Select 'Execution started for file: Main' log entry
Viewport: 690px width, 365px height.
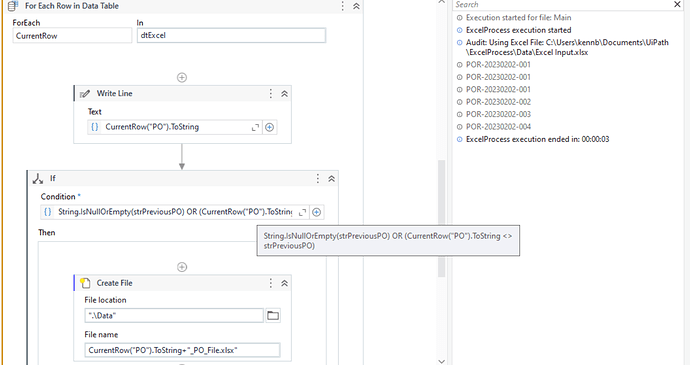tap(518, 18)
